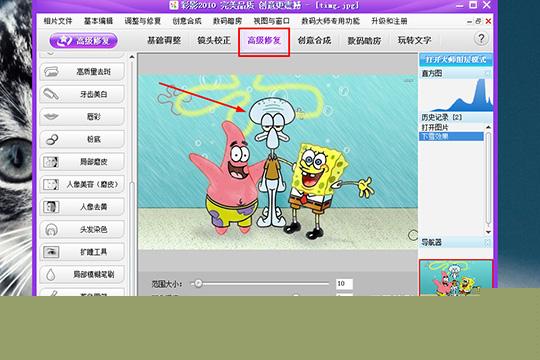The width and height of the screenshot is (540, 360).
Task: Select the 局部模糊笔刷 local blur brush
Action: [x=82, y=274]
